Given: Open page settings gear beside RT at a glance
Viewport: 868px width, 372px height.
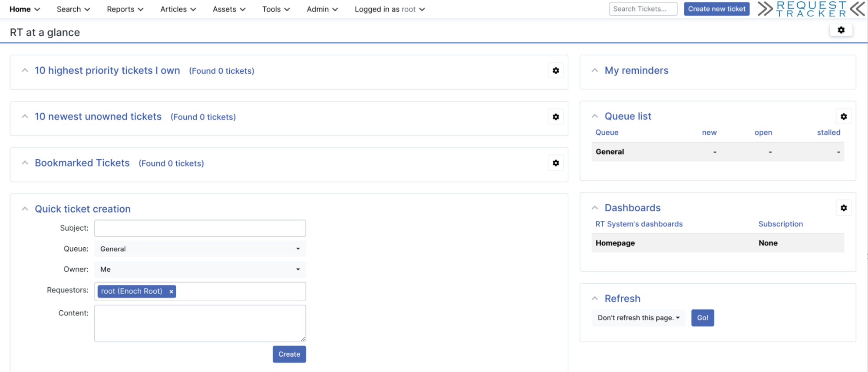Looking at the screenshot, I should [841, 30].
